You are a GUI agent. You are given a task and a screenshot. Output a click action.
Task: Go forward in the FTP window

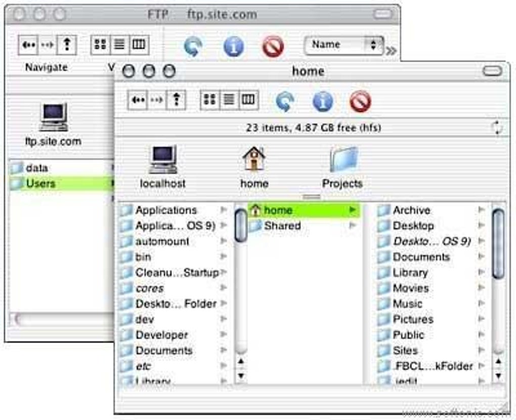coord(48,45)
